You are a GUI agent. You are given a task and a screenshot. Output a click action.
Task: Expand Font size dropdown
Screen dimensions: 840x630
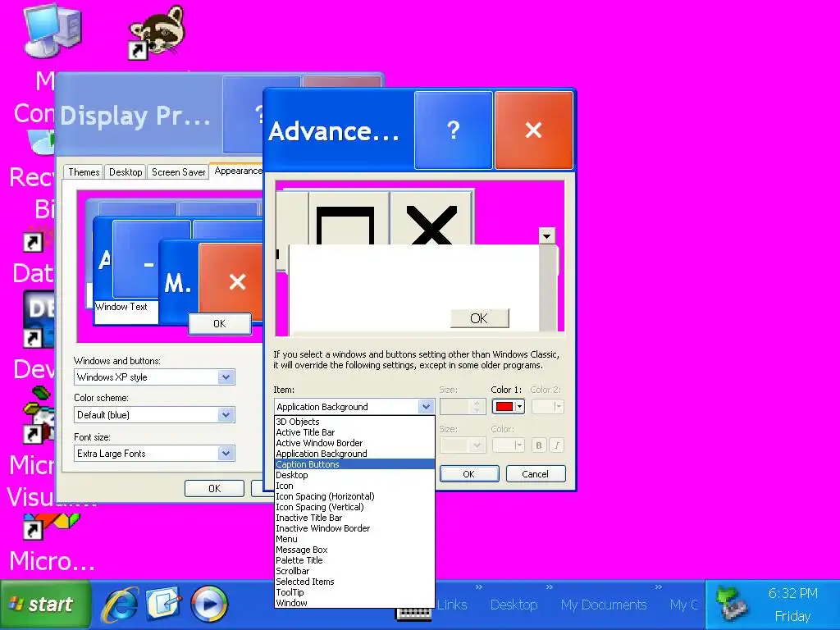226,453
